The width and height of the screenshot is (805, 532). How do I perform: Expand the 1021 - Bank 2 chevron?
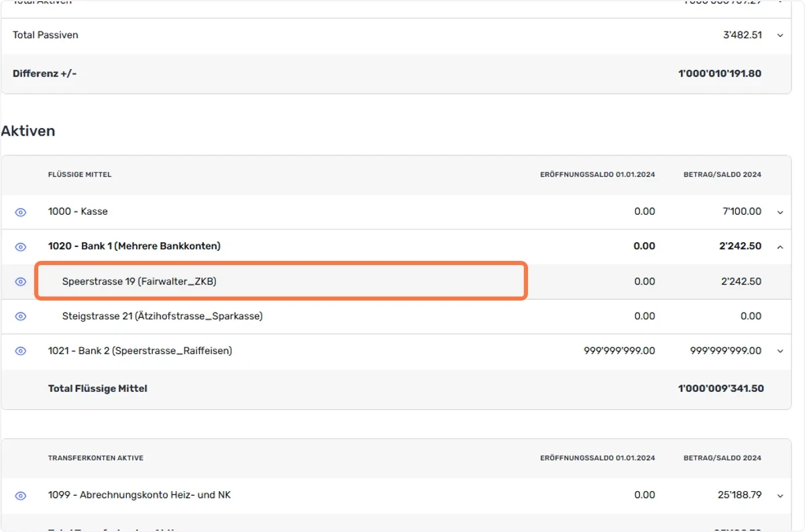[x=780, y=352]
